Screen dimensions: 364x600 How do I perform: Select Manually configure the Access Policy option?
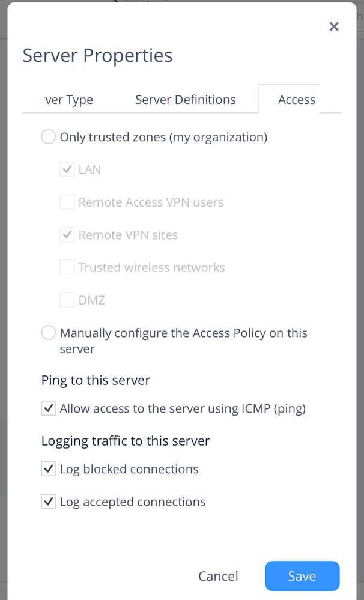click(x=49, y=333)
